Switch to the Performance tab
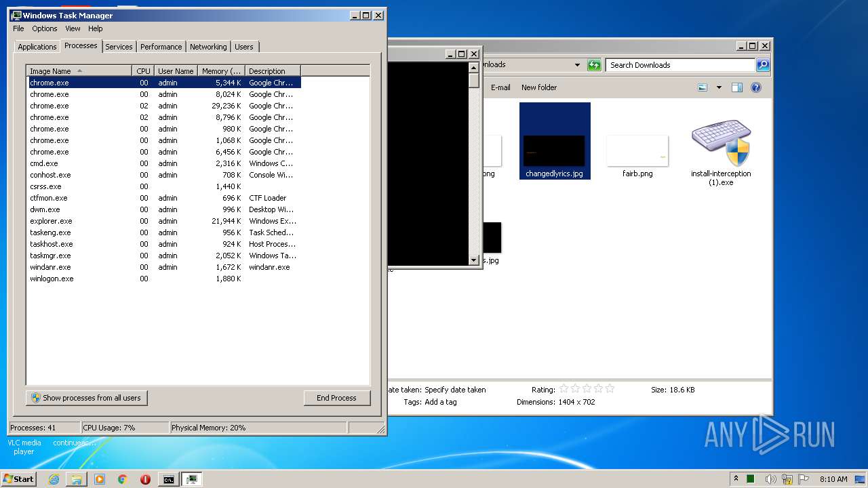 click(161, 47)
